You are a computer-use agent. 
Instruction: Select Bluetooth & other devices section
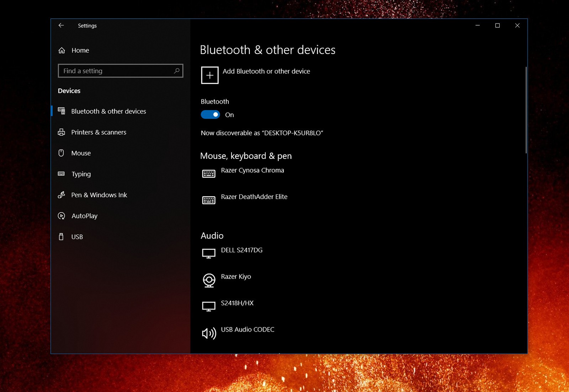[121, 111]
